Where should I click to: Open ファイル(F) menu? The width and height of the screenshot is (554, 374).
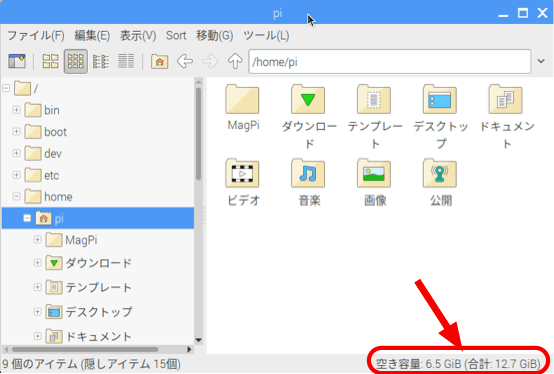pos(36,36)
